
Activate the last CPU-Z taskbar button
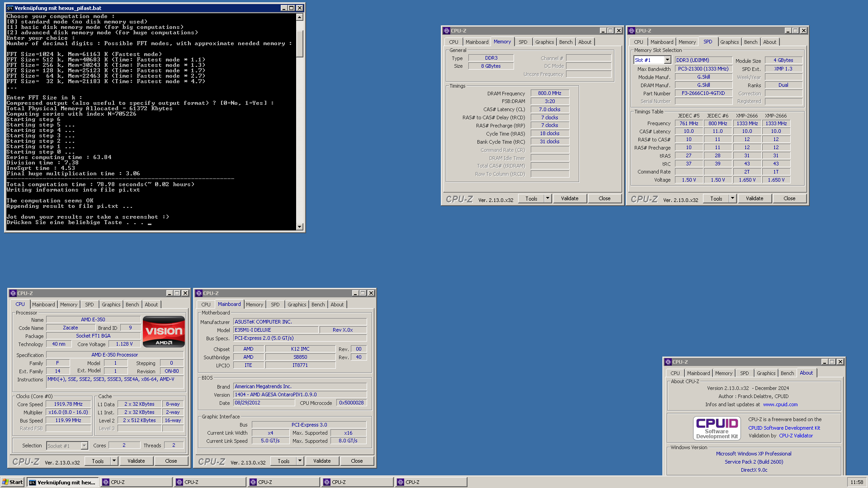coord(431,482)
